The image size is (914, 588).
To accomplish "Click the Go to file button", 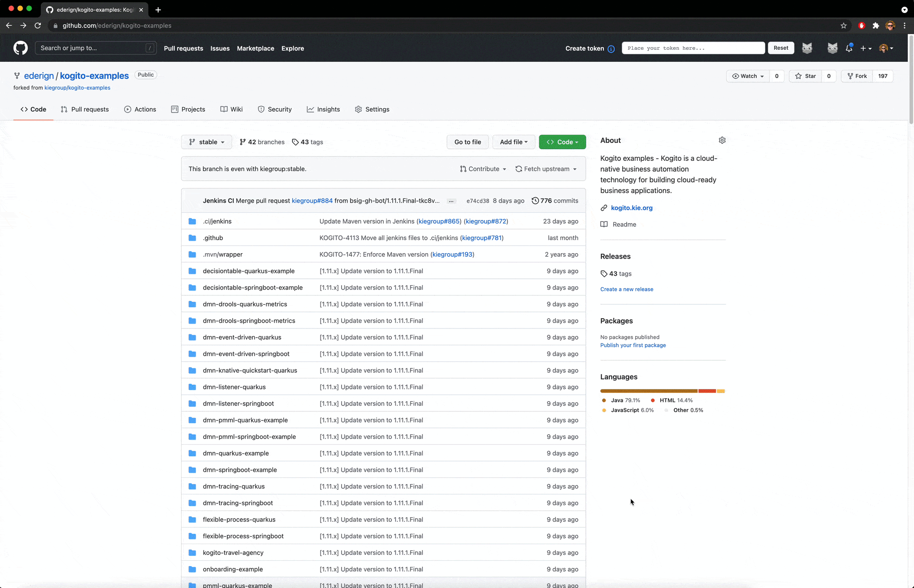I will pyautogui.click(x=467, y=142).
